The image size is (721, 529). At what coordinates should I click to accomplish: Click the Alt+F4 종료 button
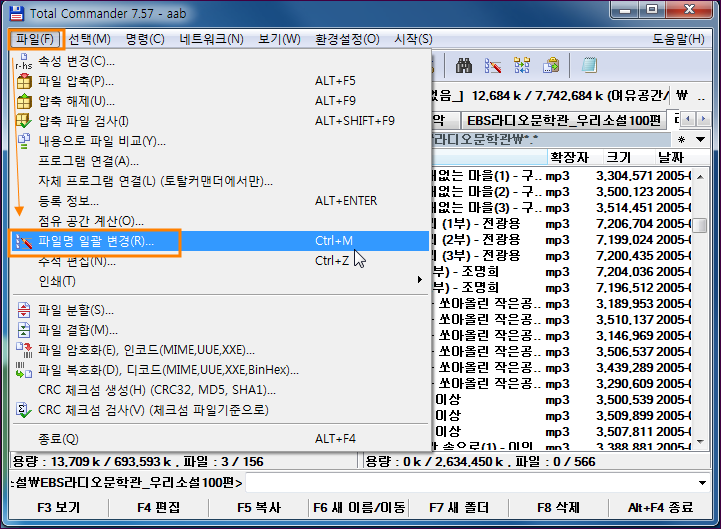(660, 507)
